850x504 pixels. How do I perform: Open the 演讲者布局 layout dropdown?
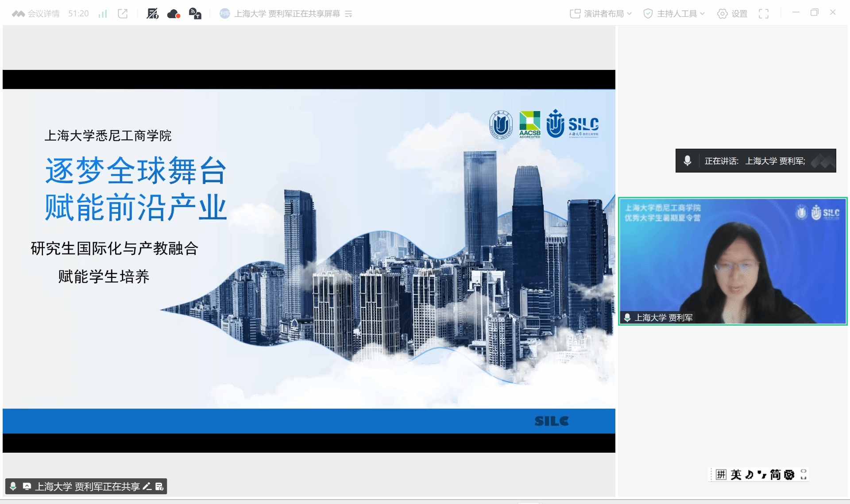601,14
